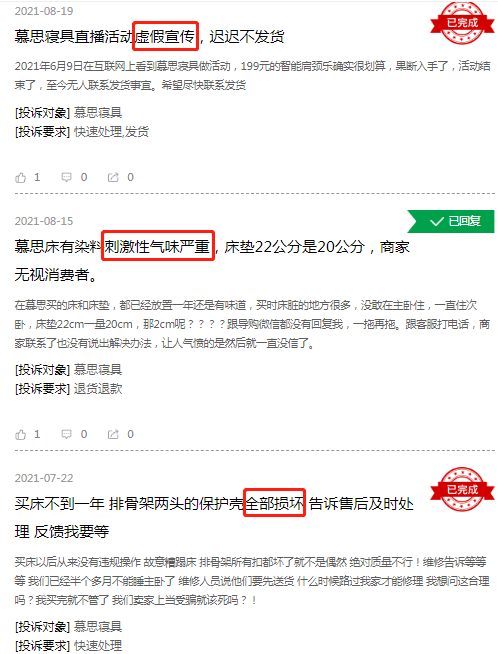Click the 2021-08-15 date label
This screenshot has width=498, height=654.
44,221
